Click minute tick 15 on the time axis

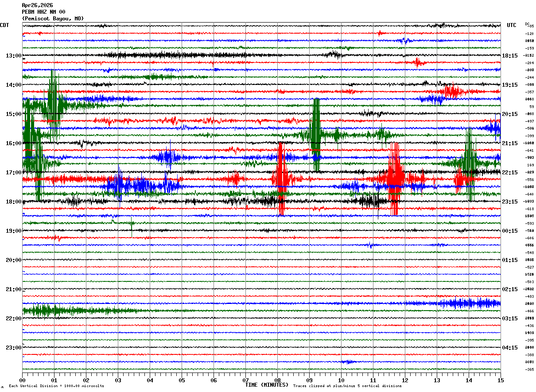pyautogui.click(x=501, y=380)
